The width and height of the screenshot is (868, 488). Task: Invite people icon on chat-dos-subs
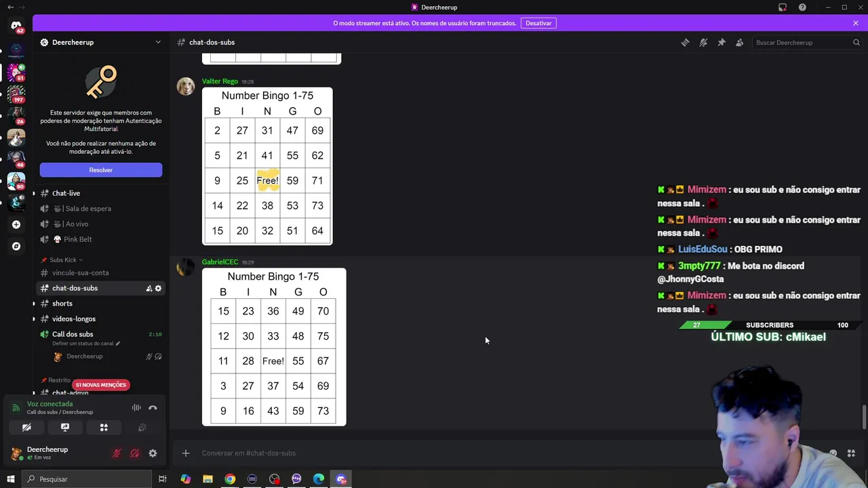[x=149, y=288]
